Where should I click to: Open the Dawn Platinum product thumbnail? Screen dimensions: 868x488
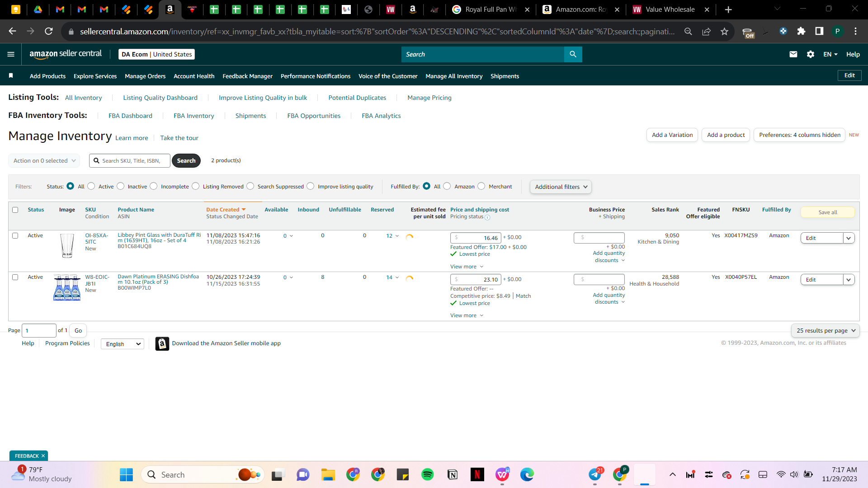click(67, 287)
